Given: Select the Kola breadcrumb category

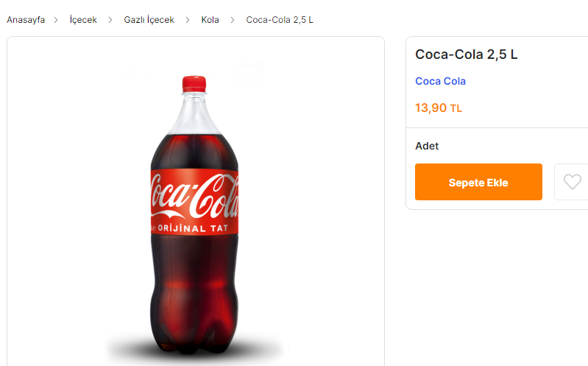Looking at the screenshot, I should (210, 20).
